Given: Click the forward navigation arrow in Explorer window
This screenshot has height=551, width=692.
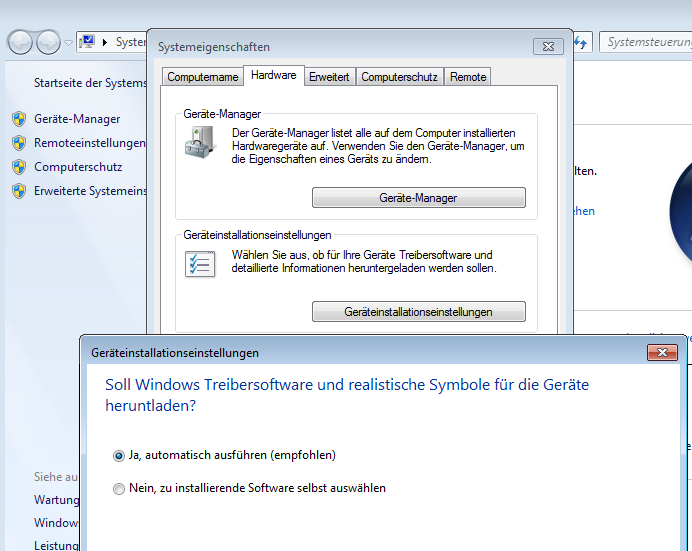Looking at the screenshot, I should coord(48,43).
